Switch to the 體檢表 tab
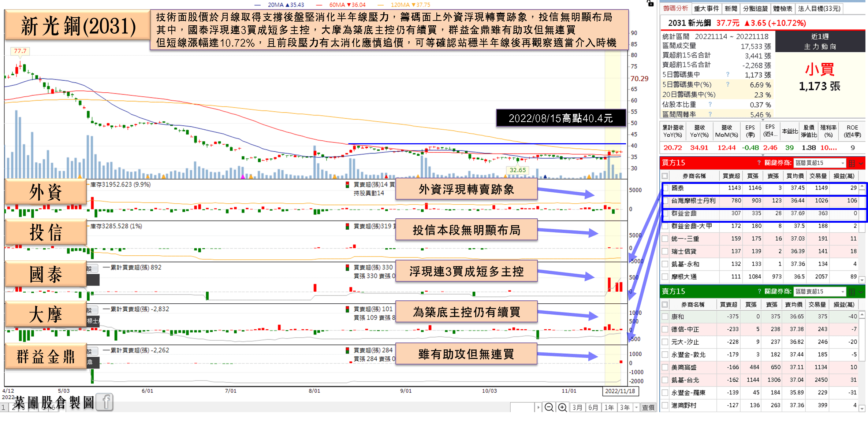 tap(783, 8)
